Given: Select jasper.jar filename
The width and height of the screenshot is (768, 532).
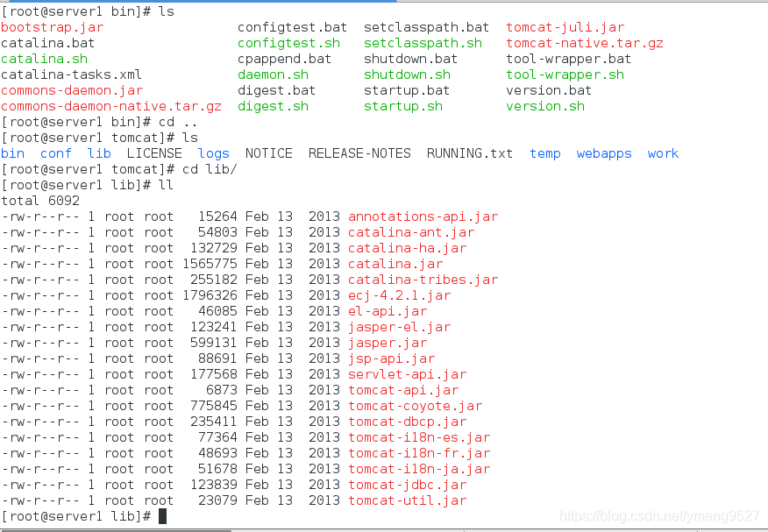Looking at the screenshot, I should point(388,343).
